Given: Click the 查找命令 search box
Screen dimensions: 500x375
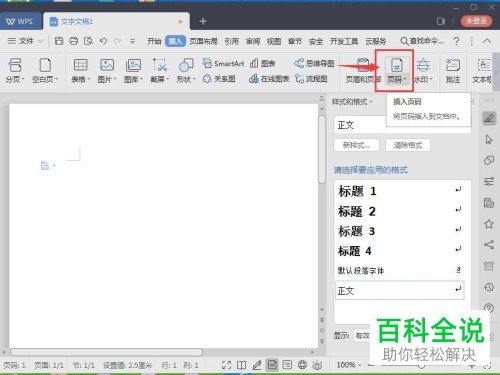Looking at the screenshot, I should pos(422,41).
